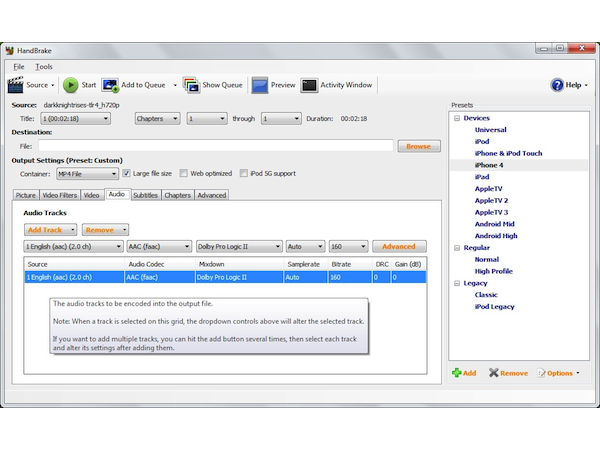Click the Advanced audio button
Viewport: 600px width, 450px height.
[399, 246]
